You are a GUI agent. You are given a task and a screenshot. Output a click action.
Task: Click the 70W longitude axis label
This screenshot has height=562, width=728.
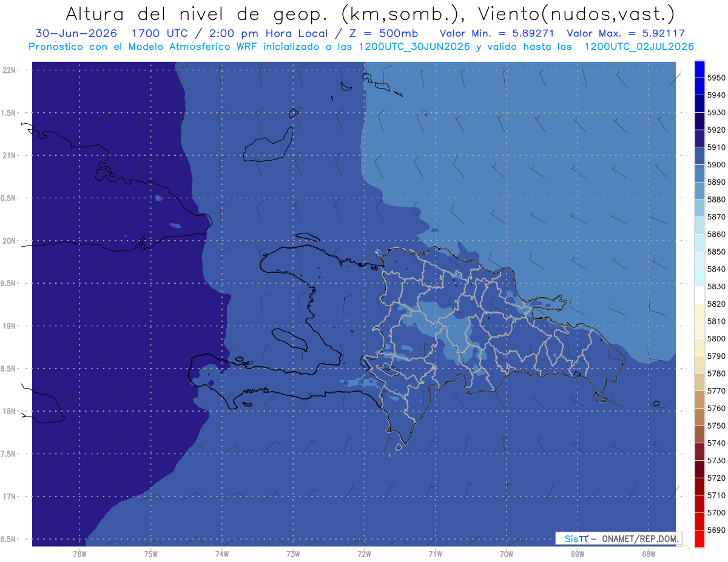click(507, 554)
